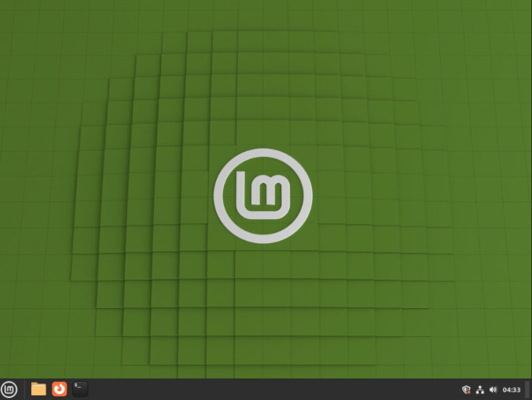Viewport: 532px width, 400px height.
Task: Click the panel separator near the menu
Action: click(25, 390)
